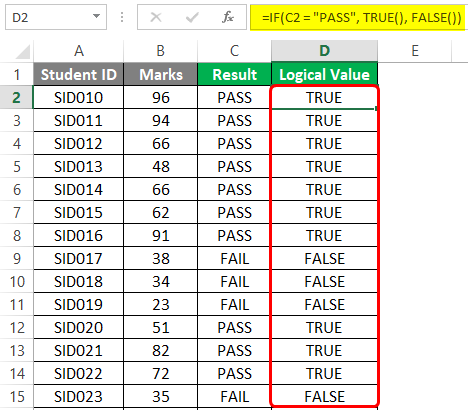The width and height of the screenshot is (468, 410).
Task: Select TRUE value in row 2
Action: coord(324,97)
